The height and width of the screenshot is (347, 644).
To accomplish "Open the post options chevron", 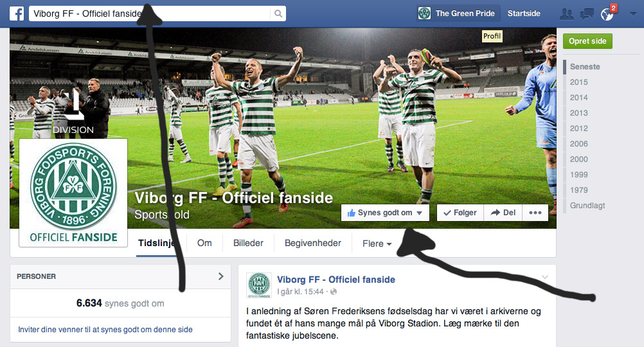I will pyautogui.click(x=545, y=277).
